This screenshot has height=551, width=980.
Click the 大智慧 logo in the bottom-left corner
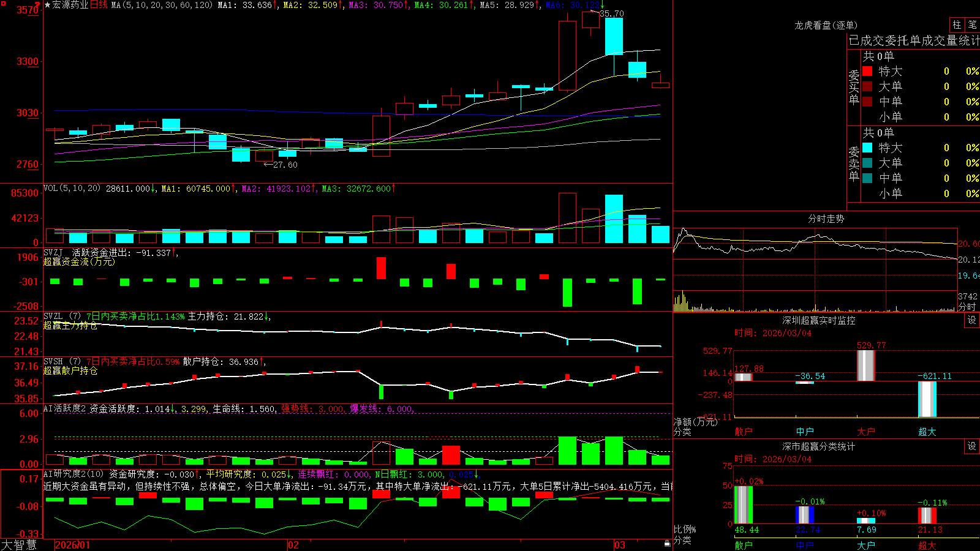[19, 544]
